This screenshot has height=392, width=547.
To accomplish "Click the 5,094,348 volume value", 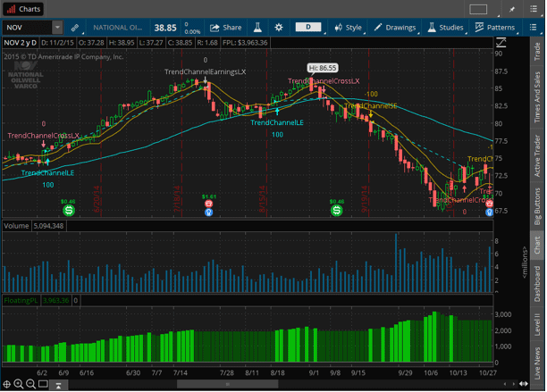I will point(48,226).
